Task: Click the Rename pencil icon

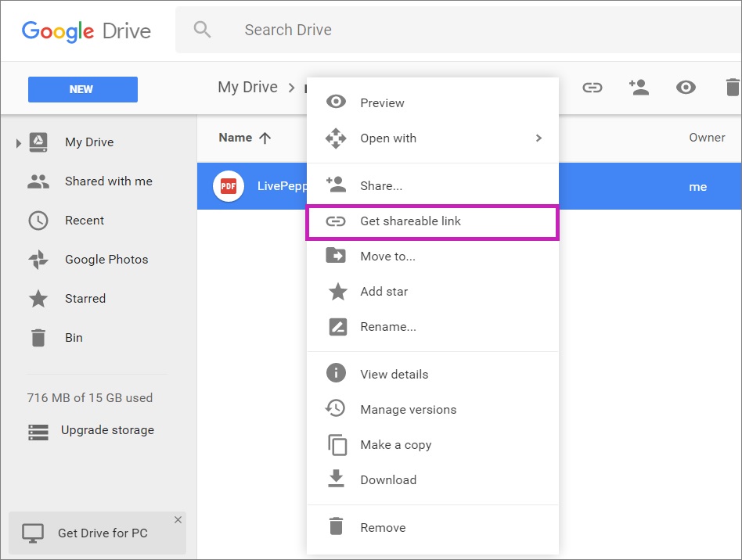Action: coord(338,327)
